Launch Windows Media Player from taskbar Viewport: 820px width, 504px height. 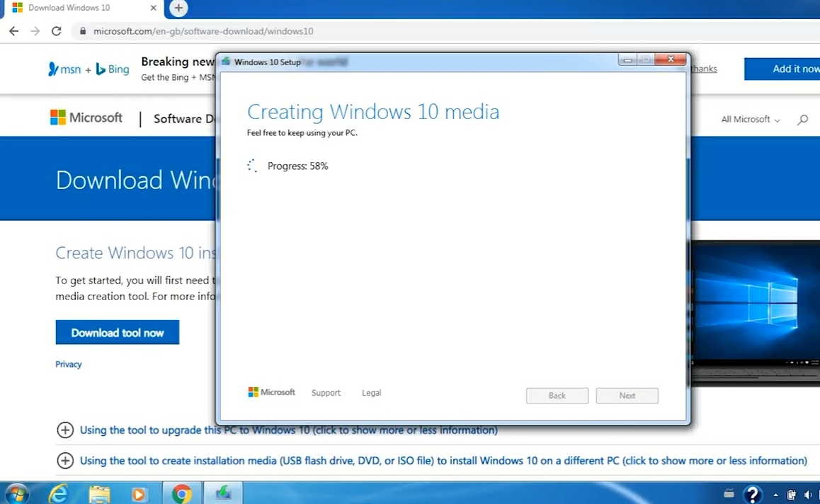(139, 493)
